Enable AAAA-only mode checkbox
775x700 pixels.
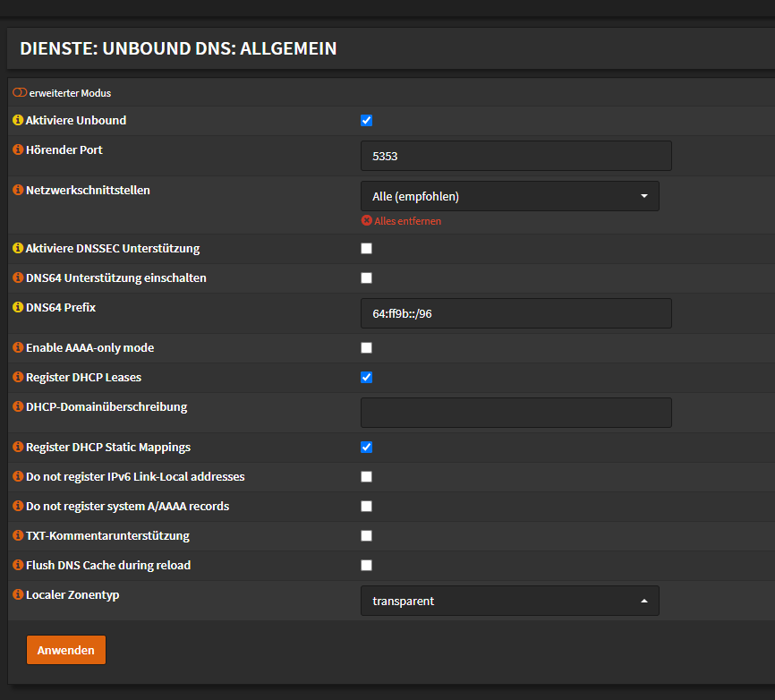366,348
